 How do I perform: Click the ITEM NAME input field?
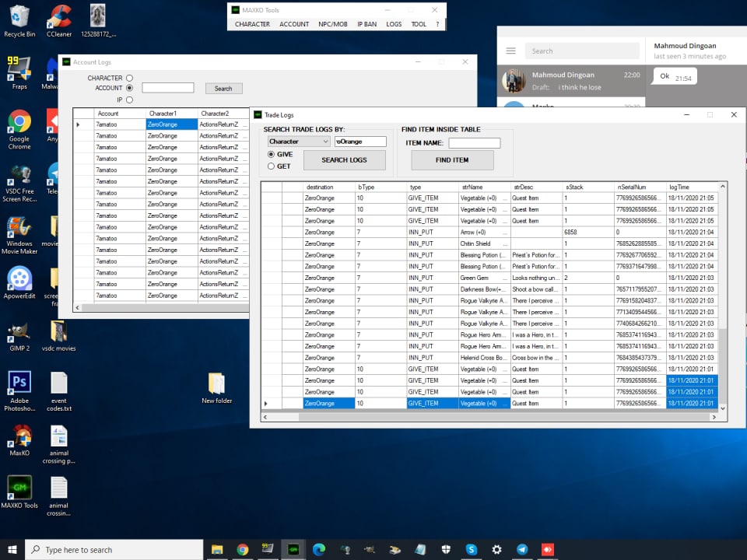(475, 143)
